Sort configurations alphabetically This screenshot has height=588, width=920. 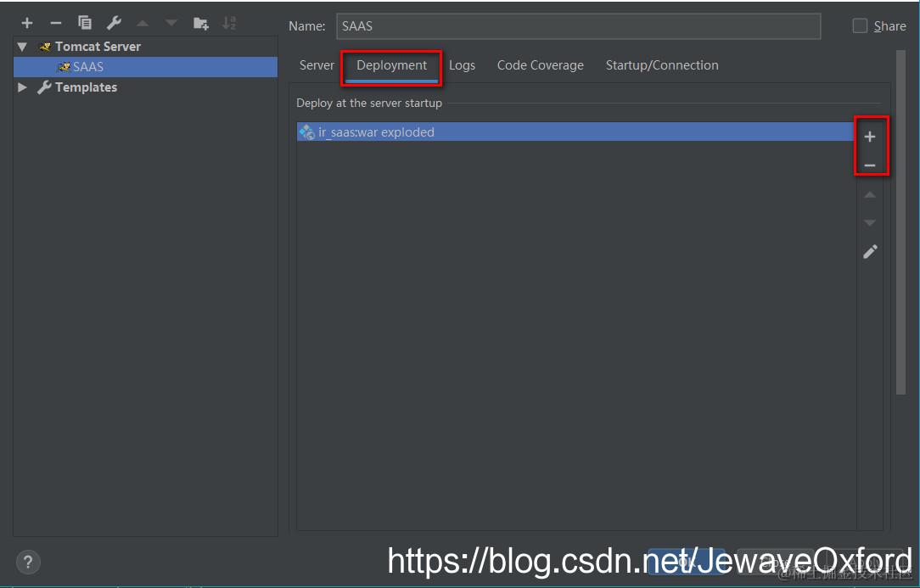[229, 23]
